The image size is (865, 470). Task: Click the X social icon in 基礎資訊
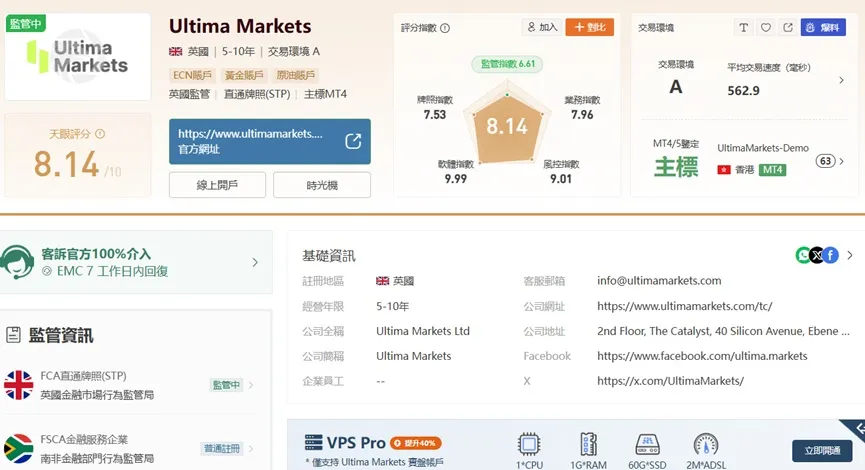[x=817, y=255]
